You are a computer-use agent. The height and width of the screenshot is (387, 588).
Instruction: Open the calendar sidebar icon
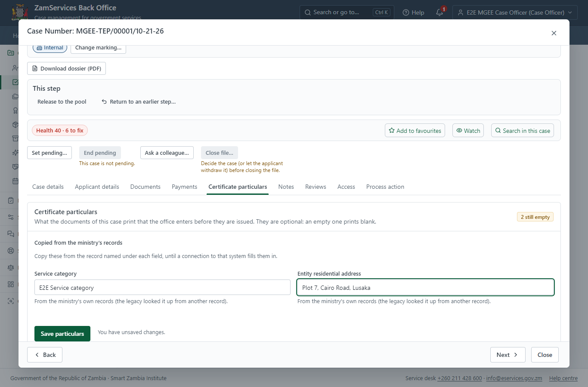(x=15, y=181)
